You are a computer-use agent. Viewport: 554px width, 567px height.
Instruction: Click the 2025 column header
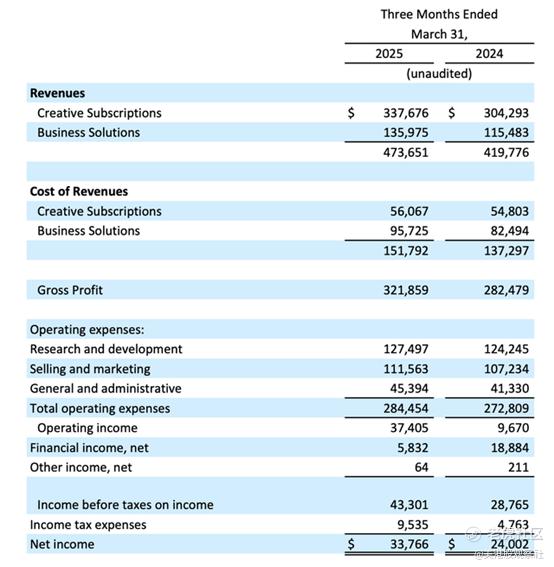(389, 54)
